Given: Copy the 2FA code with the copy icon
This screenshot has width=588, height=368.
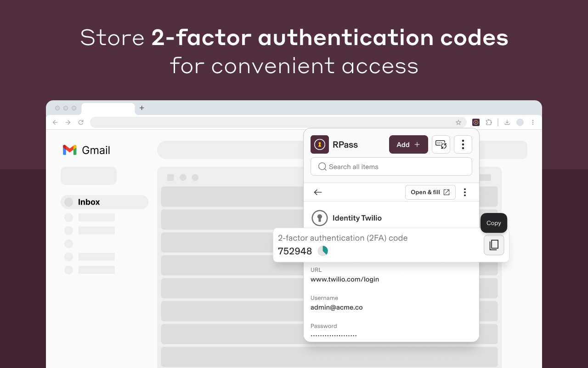Looking at the screenshot, I should click(x=494, y=245).
